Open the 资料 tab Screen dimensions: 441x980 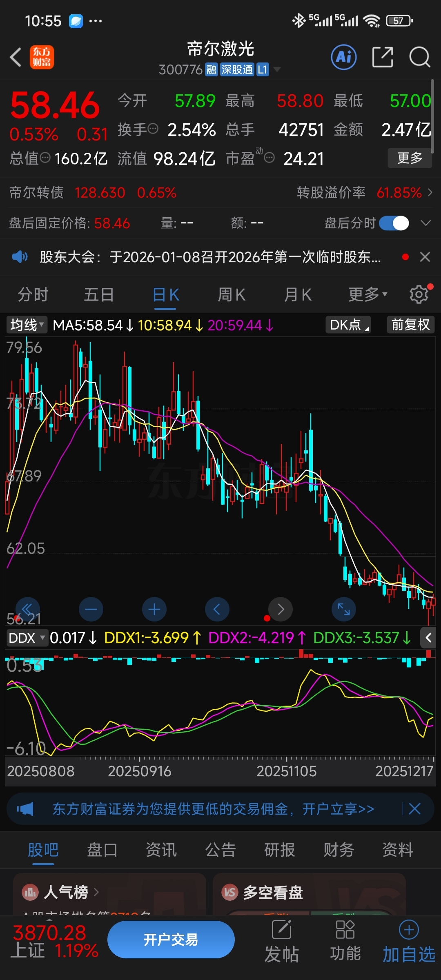pos(398,850)
